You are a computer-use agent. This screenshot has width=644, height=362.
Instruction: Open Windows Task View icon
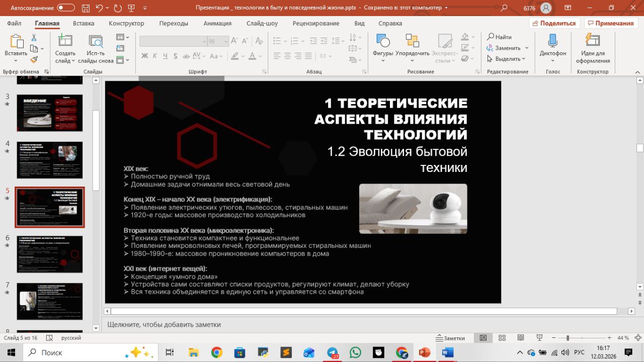tap(170, 352)
